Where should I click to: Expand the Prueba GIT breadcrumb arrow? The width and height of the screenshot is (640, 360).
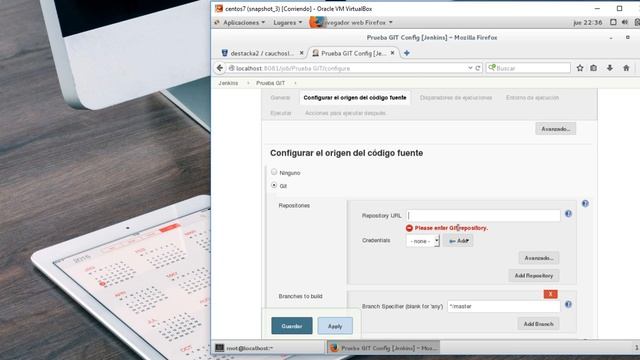pos(295,83)
